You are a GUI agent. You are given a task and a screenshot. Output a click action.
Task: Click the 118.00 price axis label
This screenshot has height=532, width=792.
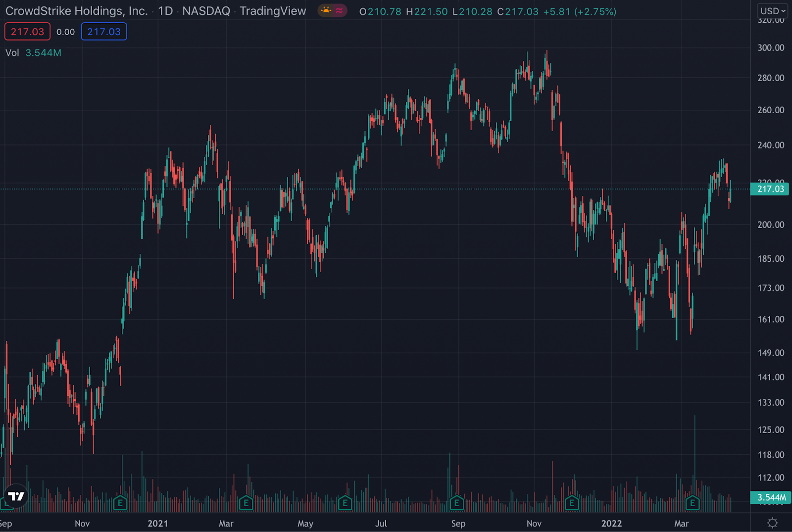coord(771,455)
